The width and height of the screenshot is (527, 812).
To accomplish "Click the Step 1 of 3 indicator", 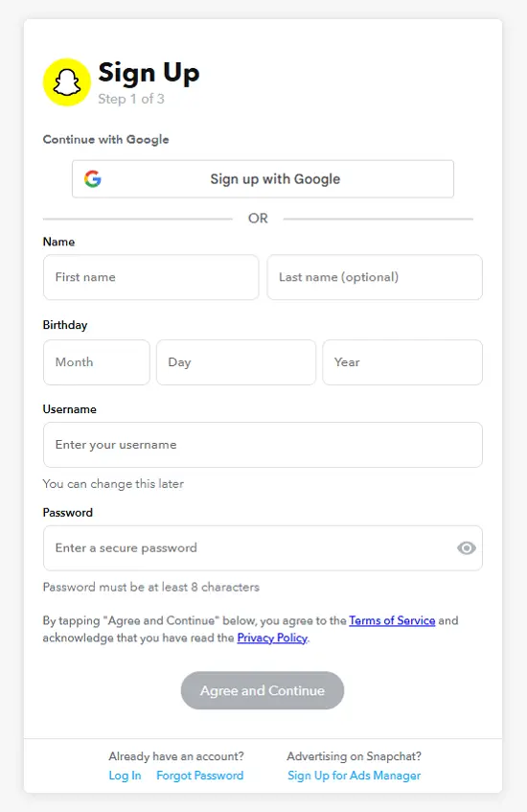I will click(x=131, y=99).
